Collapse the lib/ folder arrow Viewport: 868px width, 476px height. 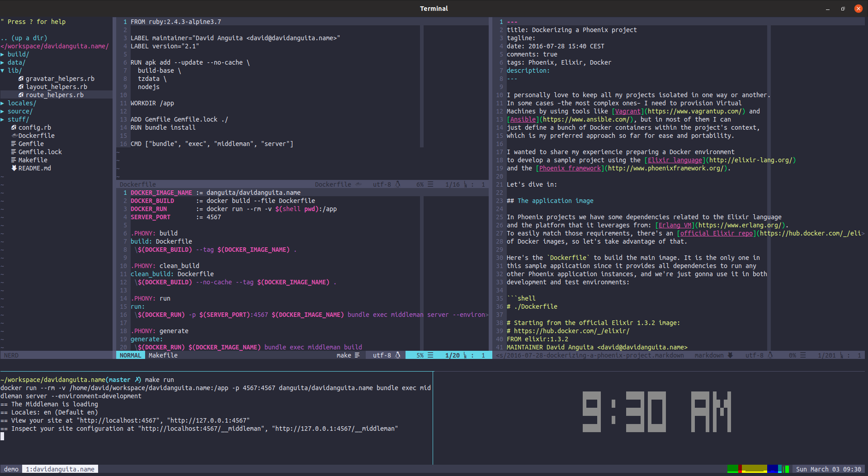(3, 71)
